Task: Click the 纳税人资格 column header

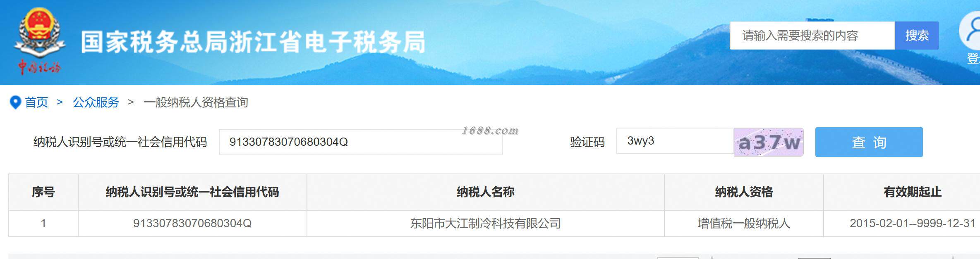Action: [x=744, y=192]
